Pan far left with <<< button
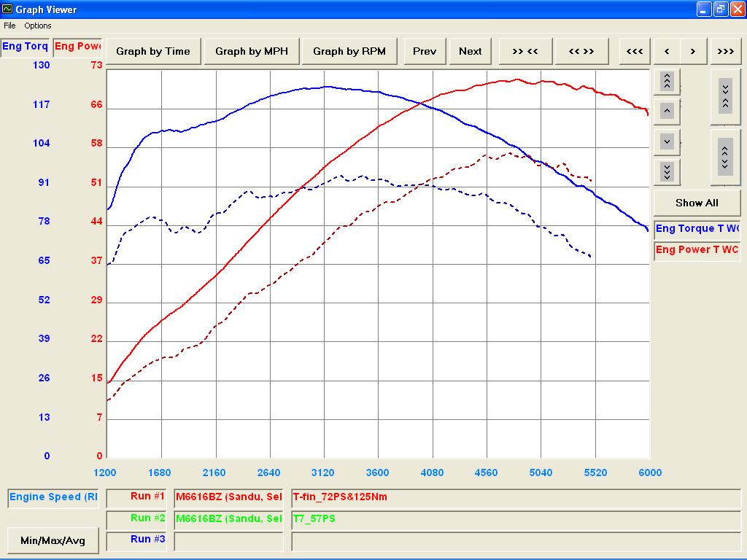The height and width of the screenshot is (560, 747). click(x=635, y=51)
